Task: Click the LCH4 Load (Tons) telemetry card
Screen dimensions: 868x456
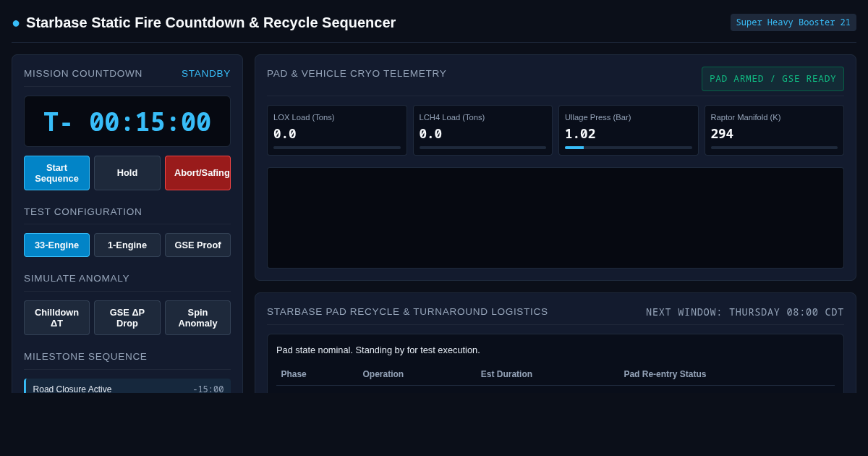Action: [x=482, y=130]
